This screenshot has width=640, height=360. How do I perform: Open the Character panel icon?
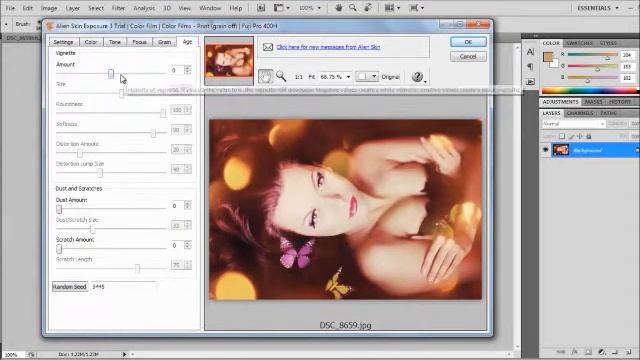(530, 52)
